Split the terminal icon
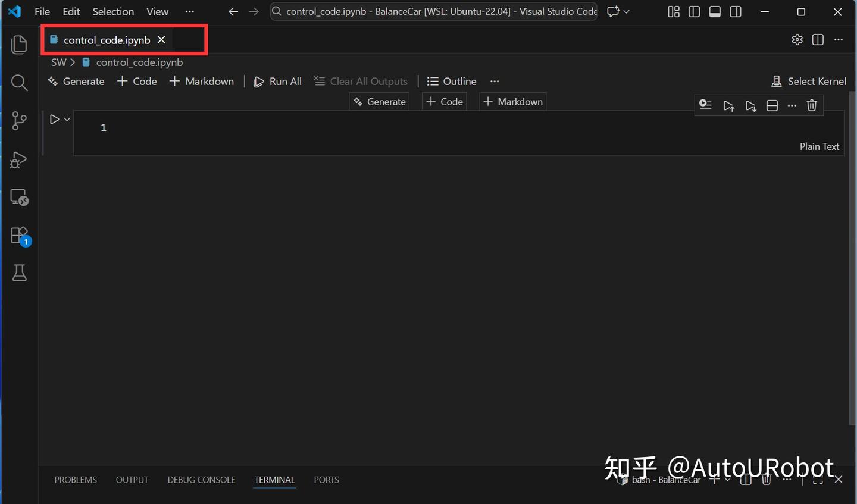The image size is (857, 504). (746, 479)
